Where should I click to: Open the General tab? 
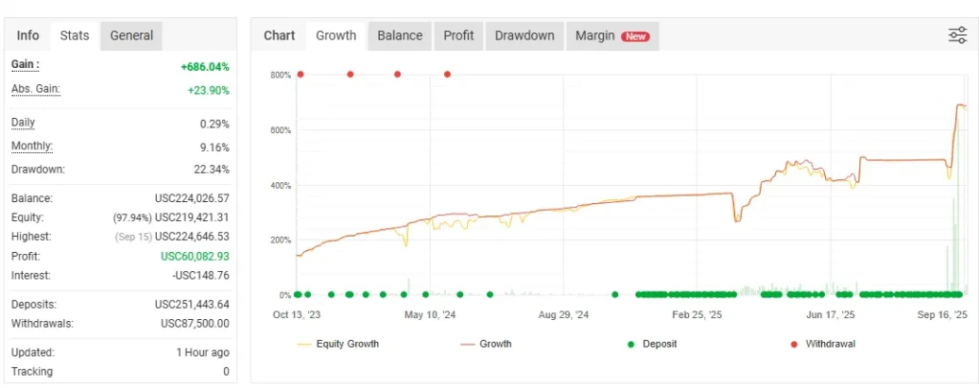point(131,35)
